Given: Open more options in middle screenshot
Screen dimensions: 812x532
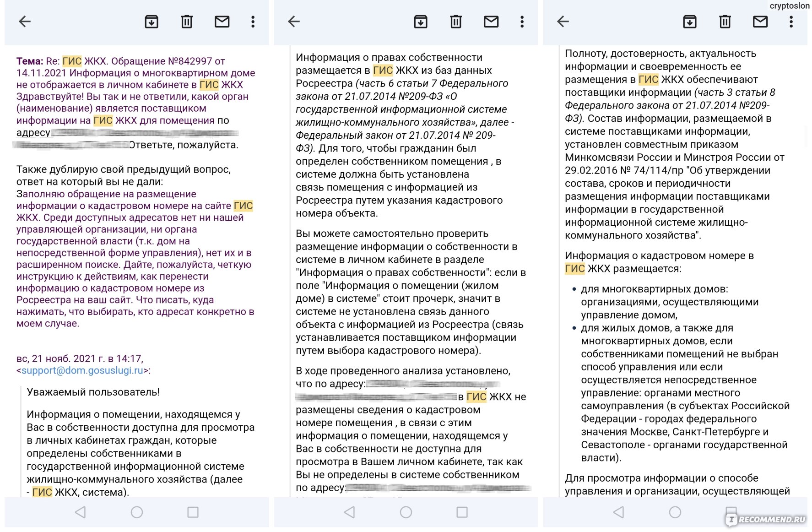Looking at the screenshot, I should click(x=522, y=22).
